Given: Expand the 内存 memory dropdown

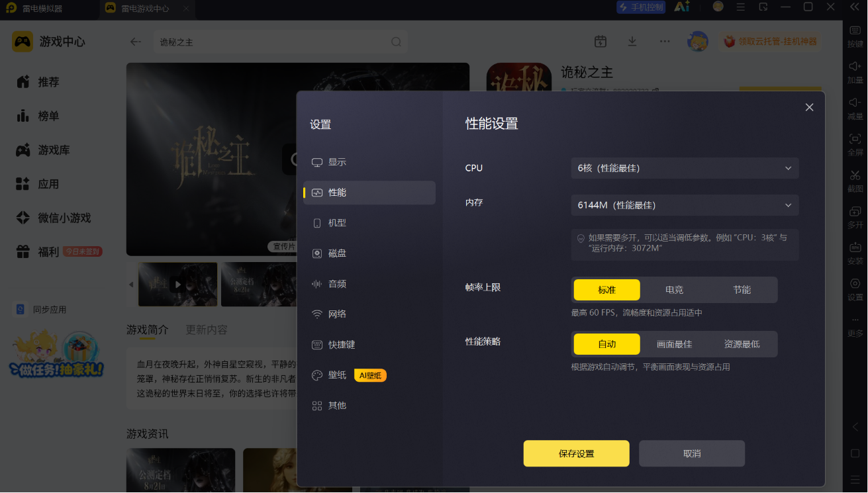Looking at the screenshot, I should tap(685, 205).
